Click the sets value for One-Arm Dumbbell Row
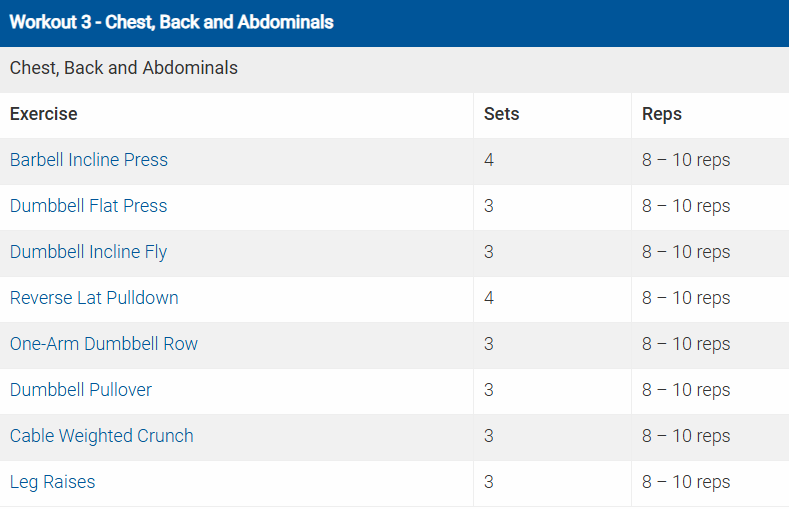The width and height of the screenshot is (789, 509). pyautogui.click(x=489, y=344)
